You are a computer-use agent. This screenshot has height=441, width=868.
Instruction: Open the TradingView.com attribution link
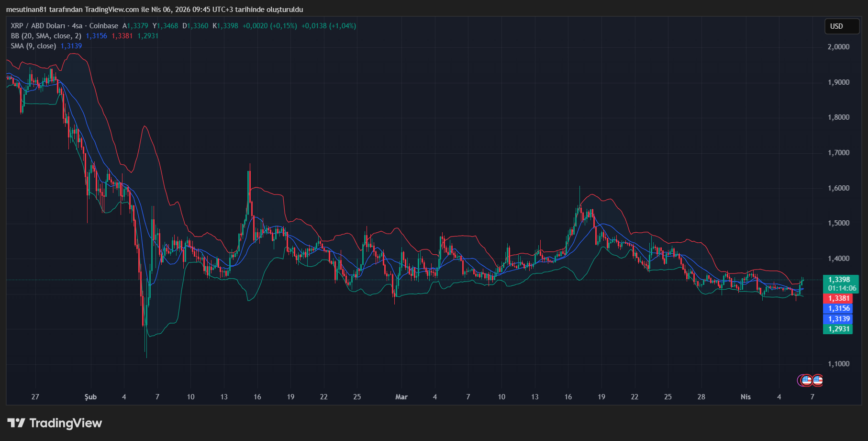111,9
